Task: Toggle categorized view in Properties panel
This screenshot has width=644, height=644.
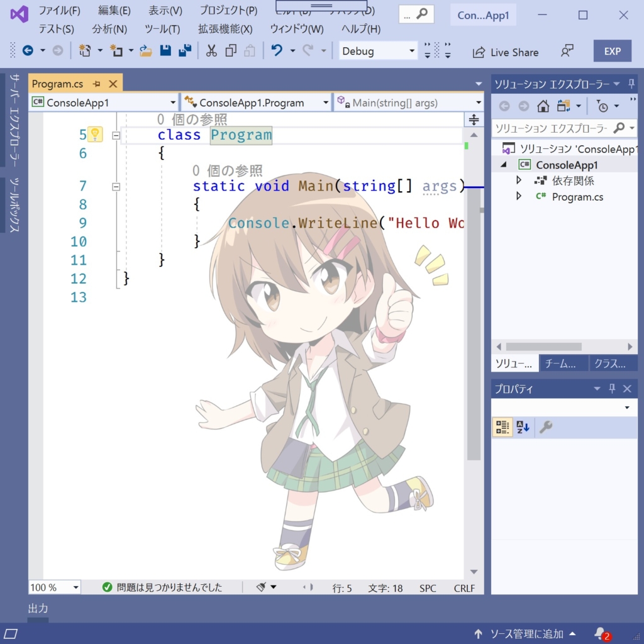Action: (502, 428)
